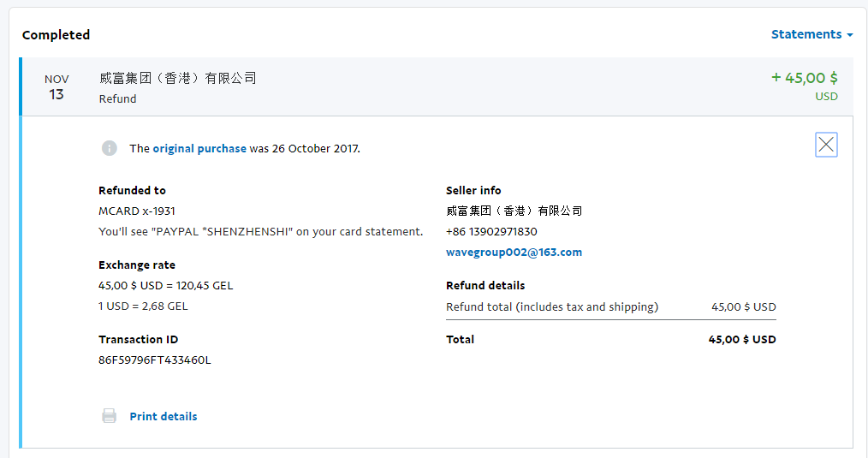Image resolution: width=868 pixels, height=458 pixels.
Task: Click the green +45,00 $ amount
Action: point(804,78)
